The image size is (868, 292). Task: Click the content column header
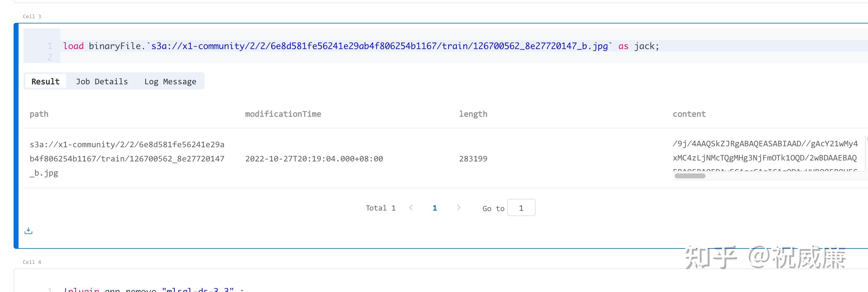(x=689, y=114)
